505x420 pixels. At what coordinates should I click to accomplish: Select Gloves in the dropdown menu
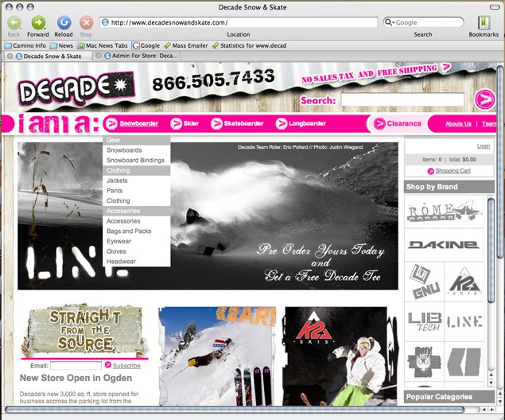[x=116, y=251]
